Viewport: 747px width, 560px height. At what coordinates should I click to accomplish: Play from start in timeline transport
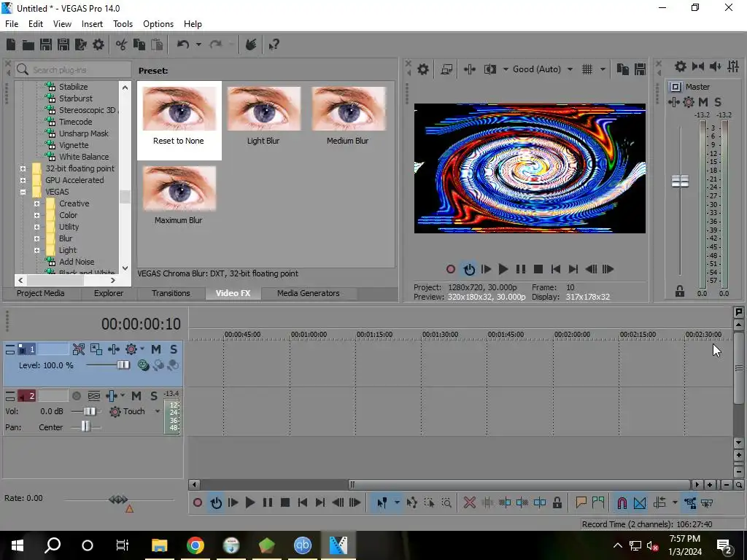(x=233, y=502)
